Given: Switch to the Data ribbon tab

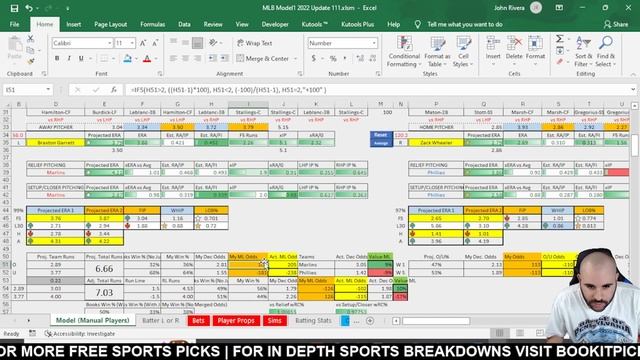Looking at the screenshot, I should (x=184, y=24).
